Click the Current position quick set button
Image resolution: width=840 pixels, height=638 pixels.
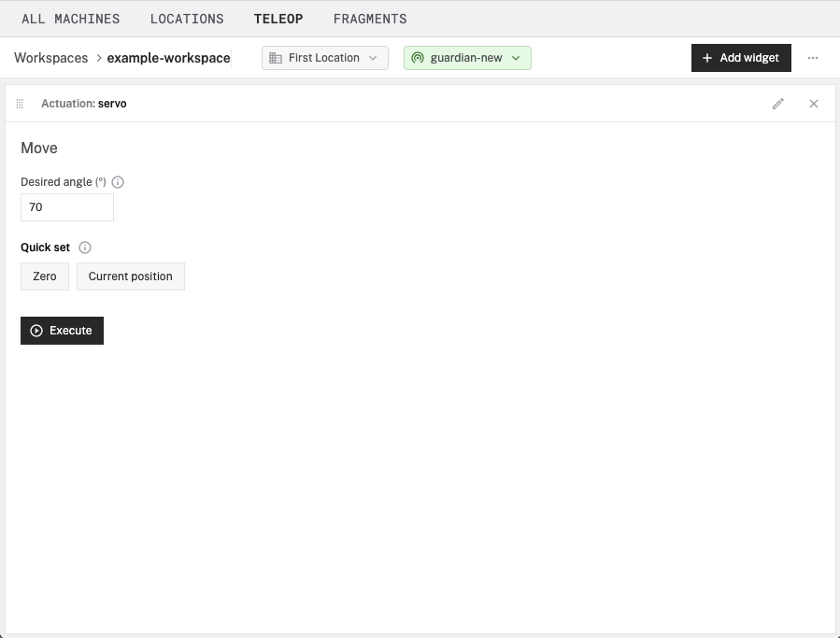[x=131, y=276]
